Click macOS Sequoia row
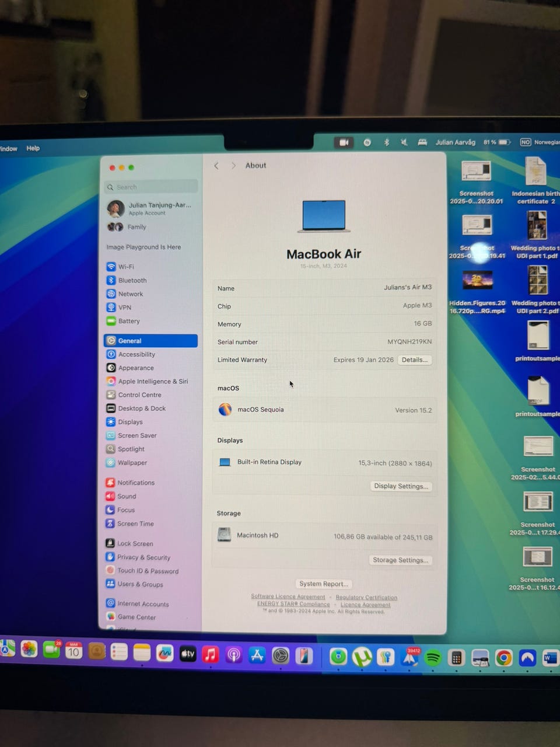Image resolution: width=560 pixels, height=747 pixels. coord(325,410)
